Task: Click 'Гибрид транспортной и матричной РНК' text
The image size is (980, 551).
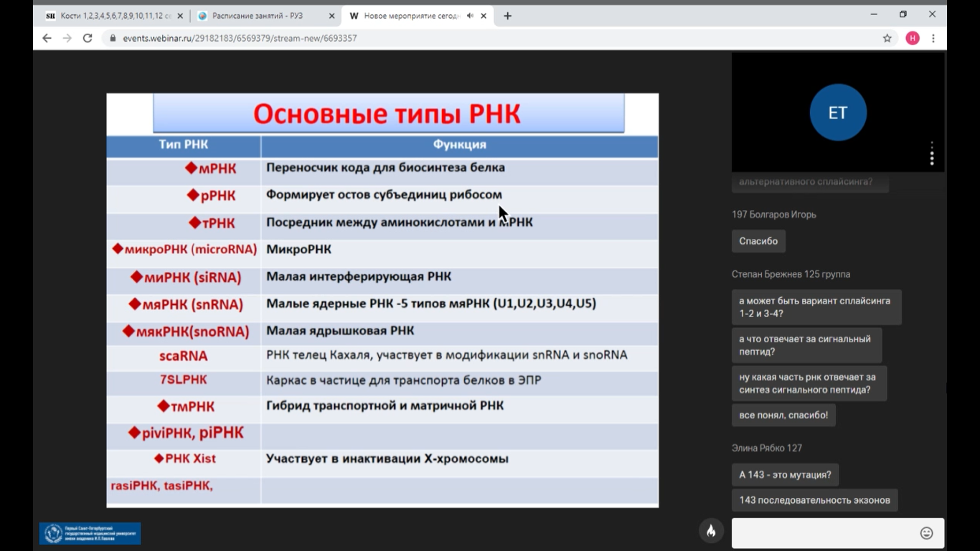Action: coord(385,406)
